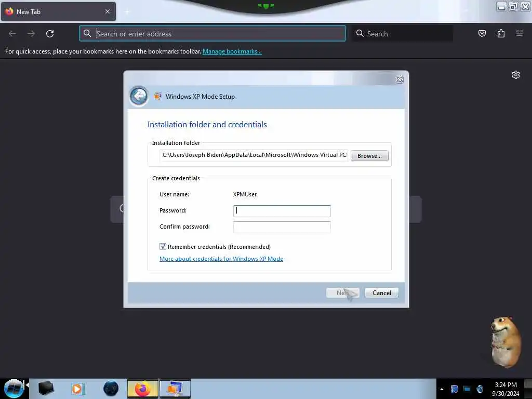This screenshot has height=399, width=532.
Task: Restore down the browser window
Action: click(514, 6)
